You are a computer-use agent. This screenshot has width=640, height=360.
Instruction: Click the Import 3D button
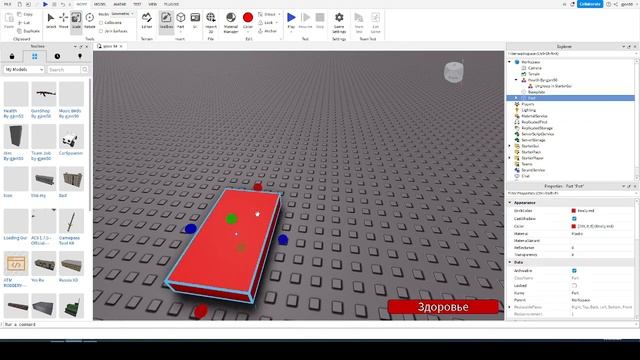211,22
